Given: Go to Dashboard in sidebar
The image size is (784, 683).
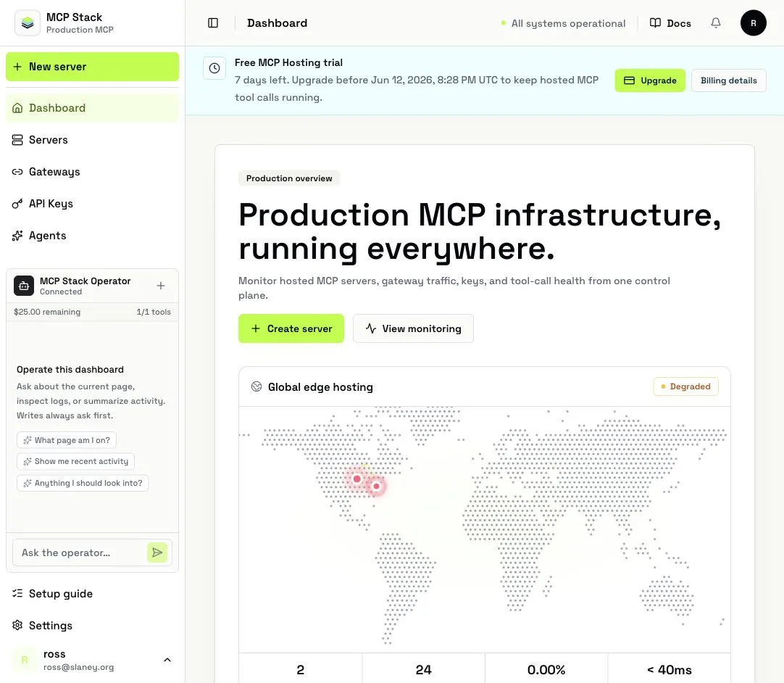Looking at the screenshot, I should [x=92, y=108].
